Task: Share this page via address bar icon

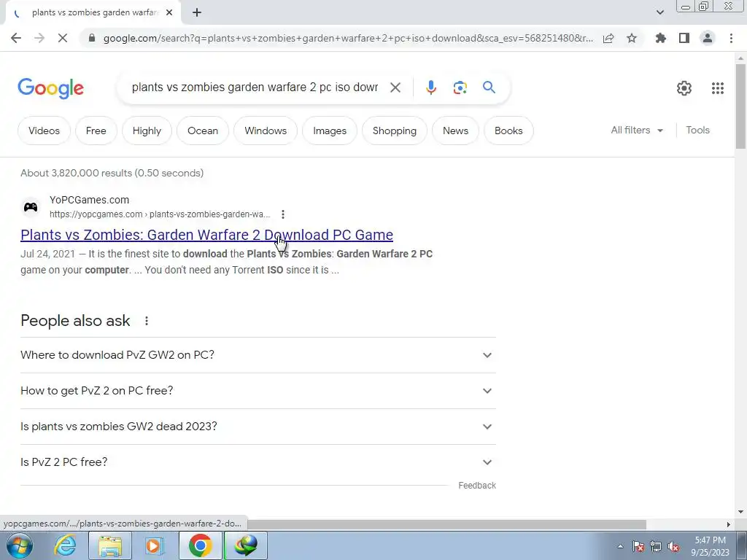Action: [x=608, y=38]
